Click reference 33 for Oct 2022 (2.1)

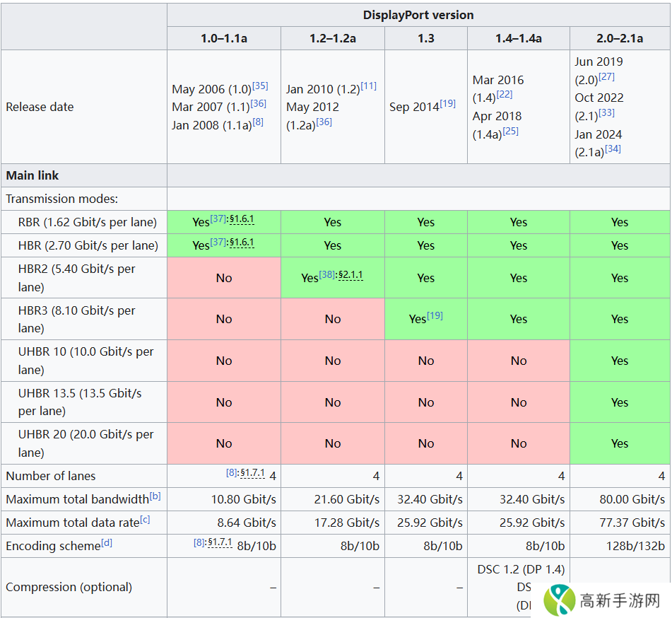[x=606, y=112]
